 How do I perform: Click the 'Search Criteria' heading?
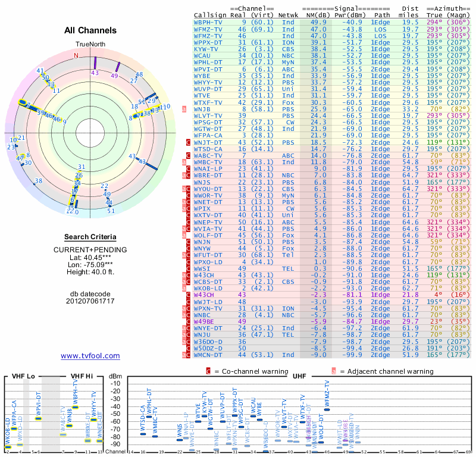90,237
